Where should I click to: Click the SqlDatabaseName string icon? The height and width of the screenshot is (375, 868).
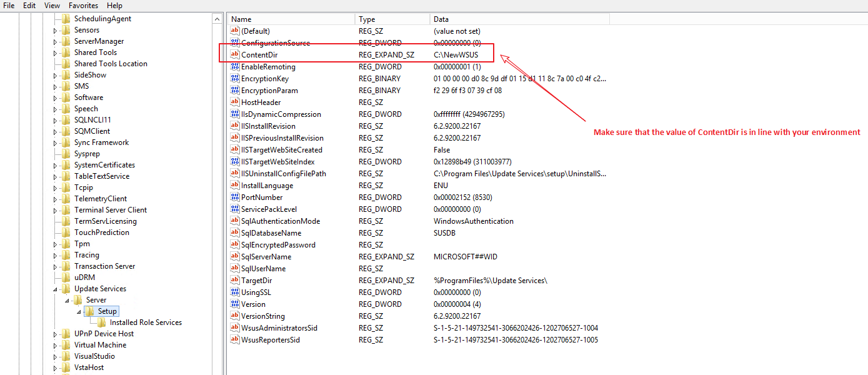click(235, 233)
